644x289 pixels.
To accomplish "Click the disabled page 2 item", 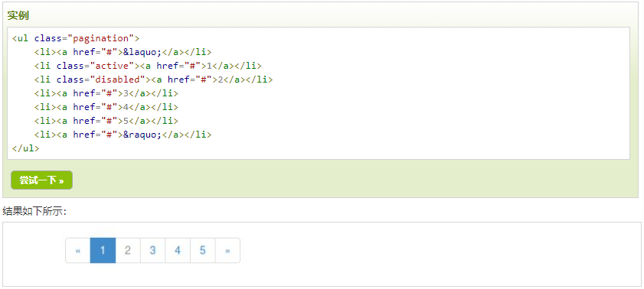I will [128, 251].
